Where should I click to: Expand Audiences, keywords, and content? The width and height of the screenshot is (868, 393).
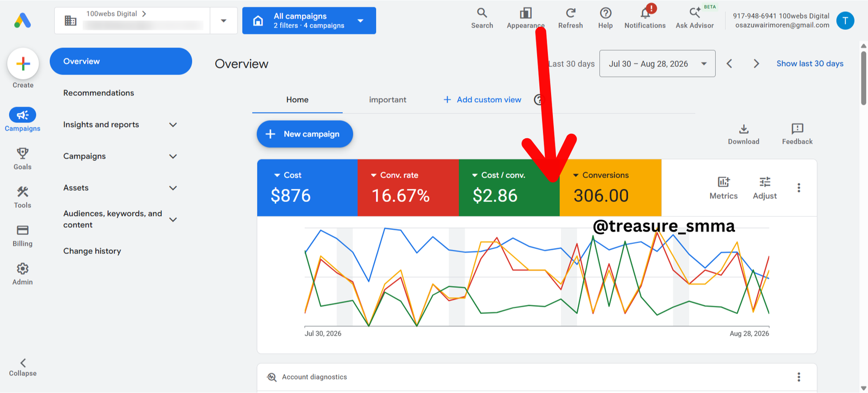[x=173, y=220]
